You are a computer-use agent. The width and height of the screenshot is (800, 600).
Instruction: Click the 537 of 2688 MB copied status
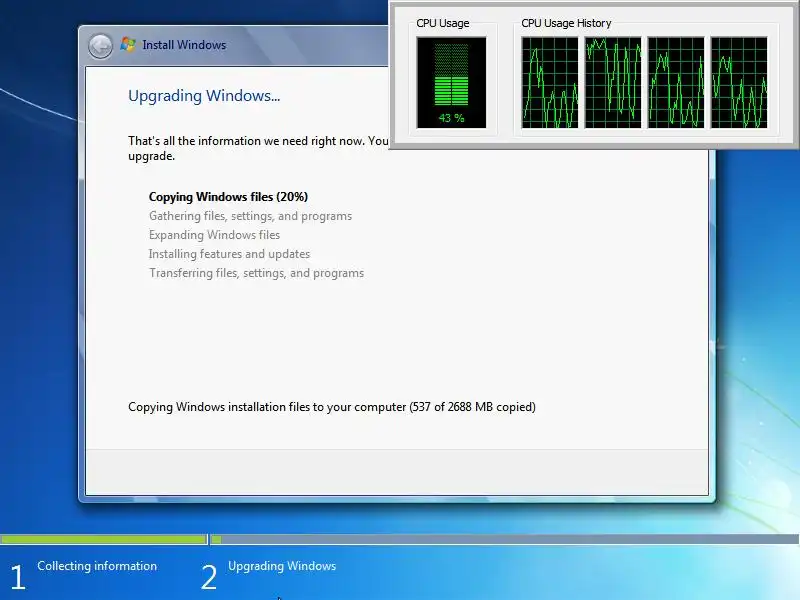point(332,407)
